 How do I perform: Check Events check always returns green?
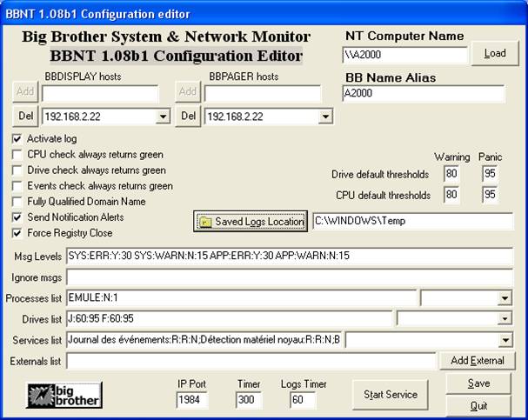pos(18,186)
